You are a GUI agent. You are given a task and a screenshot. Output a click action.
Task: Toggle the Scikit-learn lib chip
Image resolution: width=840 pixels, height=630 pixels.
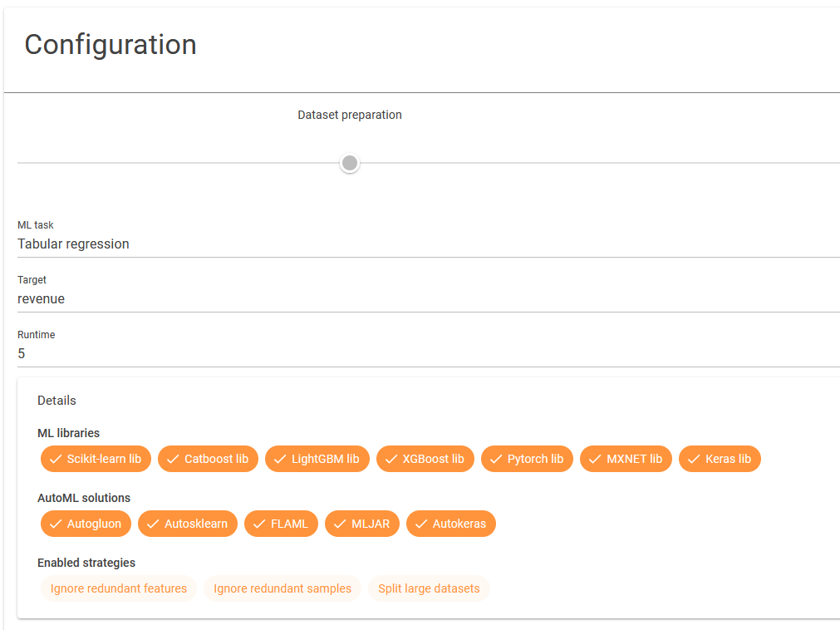coord(96,459)
